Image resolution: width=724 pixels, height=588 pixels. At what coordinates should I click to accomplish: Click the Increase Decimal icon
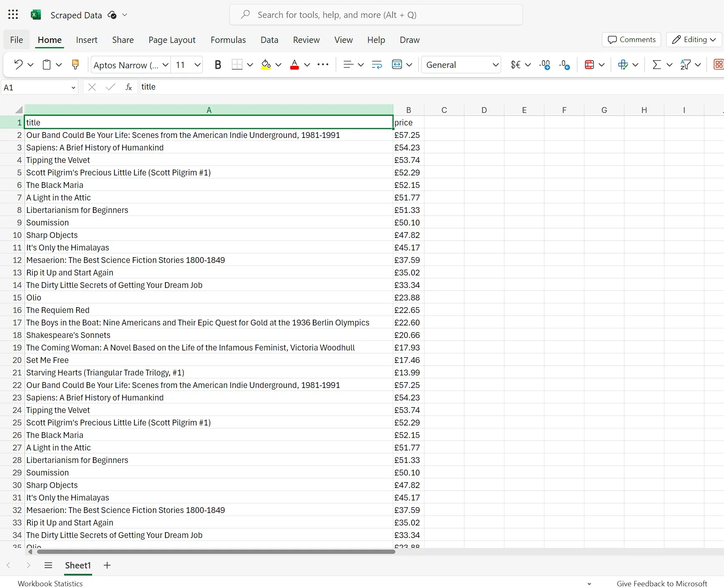coord(544,65)
